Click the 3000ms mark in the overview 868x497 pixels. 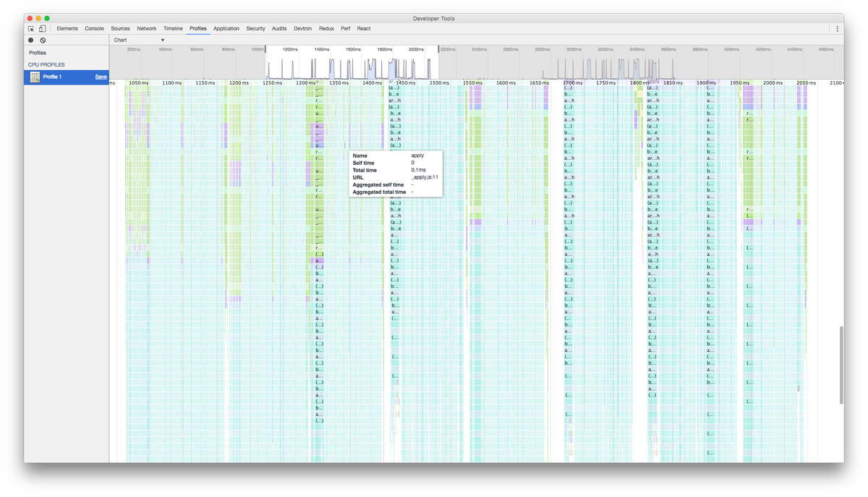(574, 49)
